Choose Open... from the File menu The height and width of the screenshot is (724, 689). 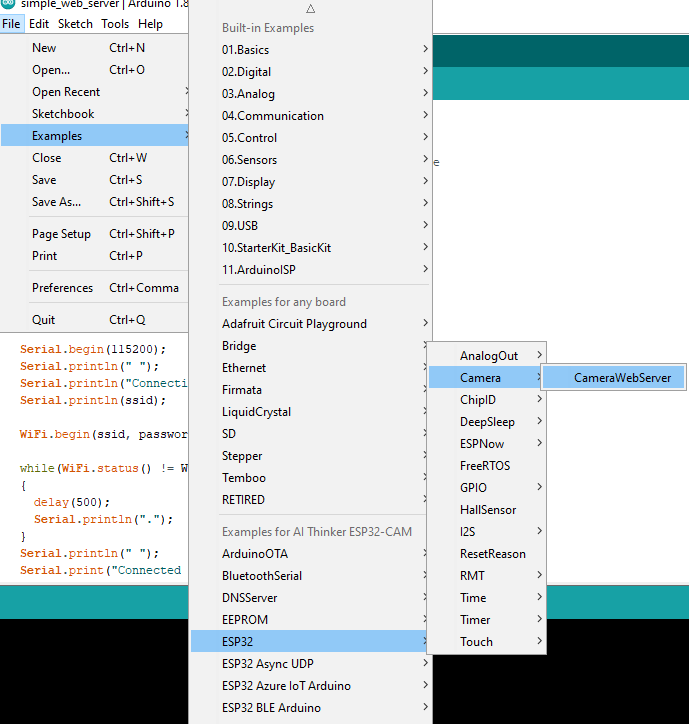pos(95,70)
